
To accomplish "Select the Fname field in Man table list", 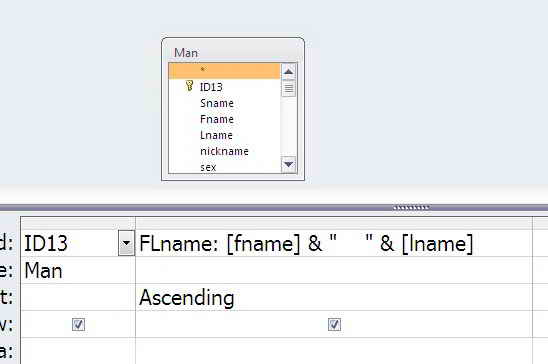I will (x=217, y=119).
